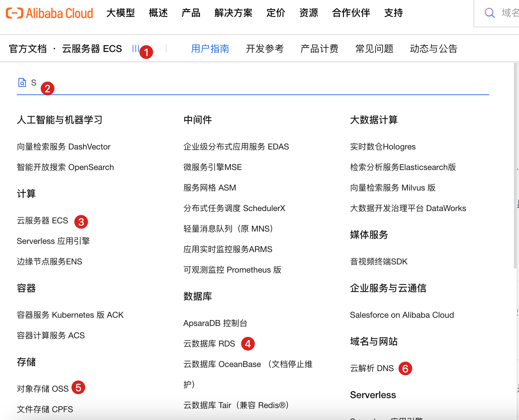Click the Serverless category heading
The width and height of the screenshot is (519, 420).
click(373, 395)
